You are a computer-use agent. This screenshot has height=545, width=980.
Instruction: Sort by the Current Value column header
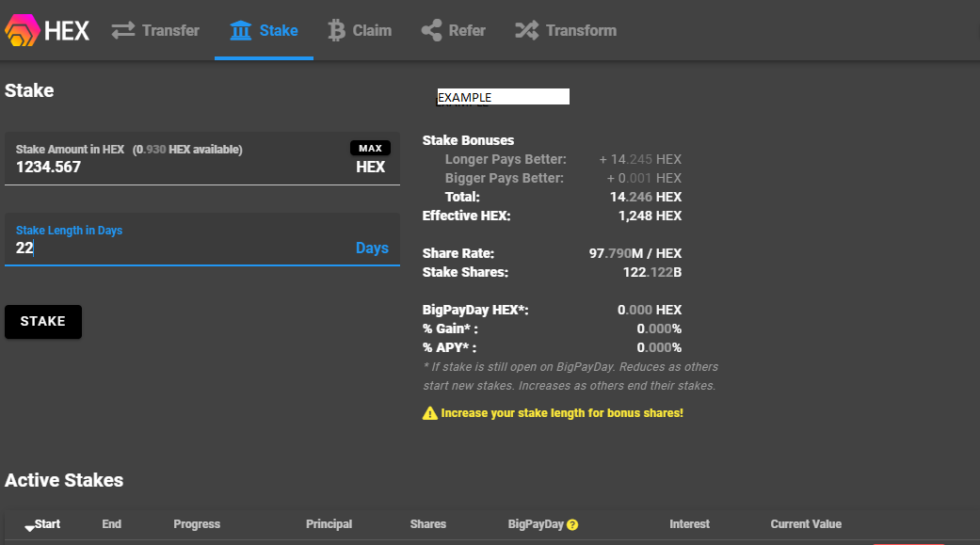coord(806,523)
